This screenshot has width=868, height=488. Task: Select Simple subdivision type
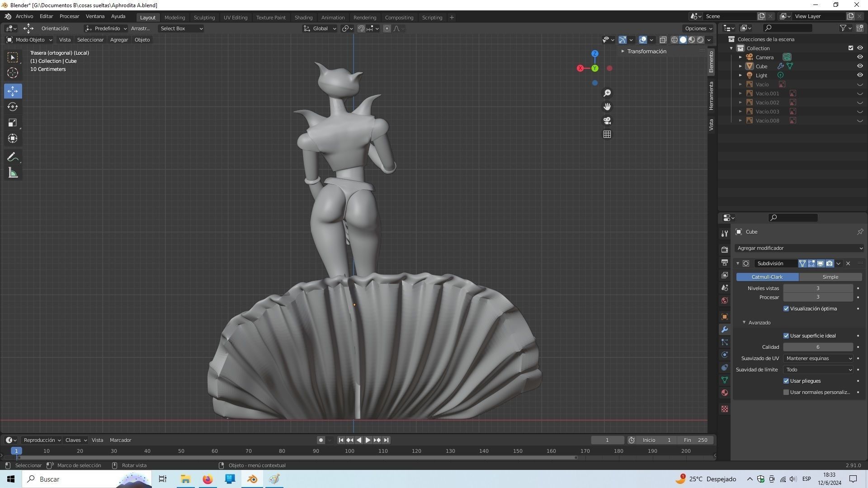tap(830, 277)
